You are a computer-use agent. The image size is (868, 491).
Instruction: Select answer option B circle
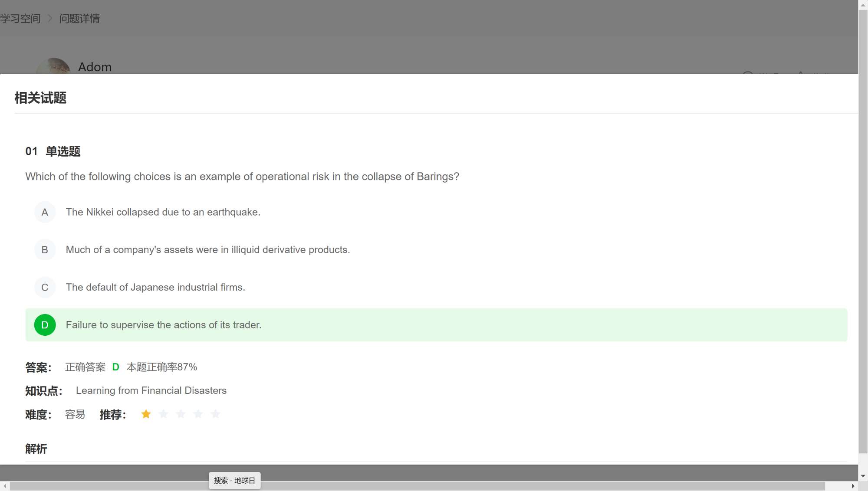tap(45, 250)
